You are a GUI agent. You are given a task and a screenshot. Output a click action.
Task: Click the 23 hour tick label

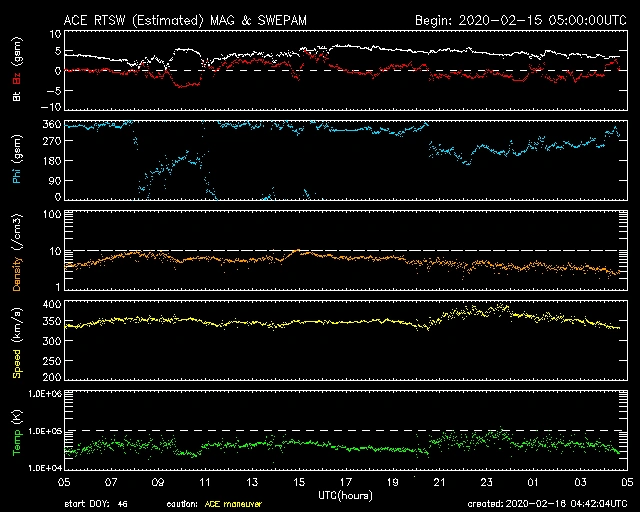pyautogui.click(x=487, y=482)
